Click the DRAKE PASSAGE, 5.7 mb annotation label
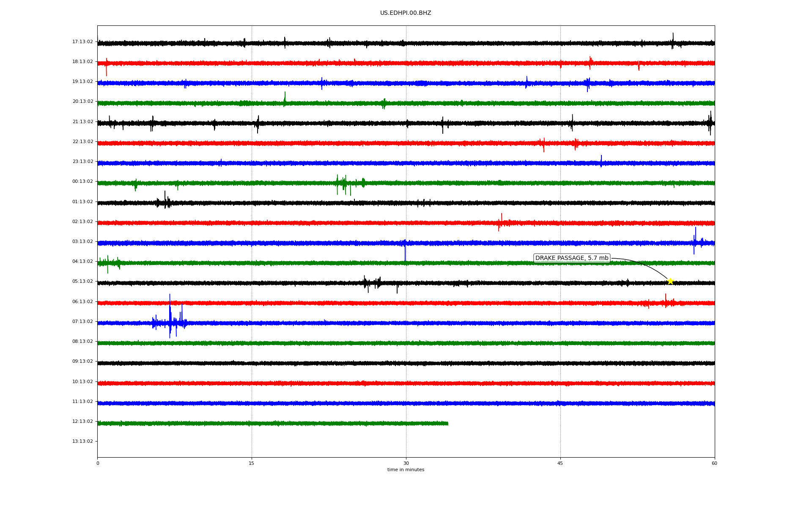Viewport: 812px width, 508px height. tap(572, 258)
